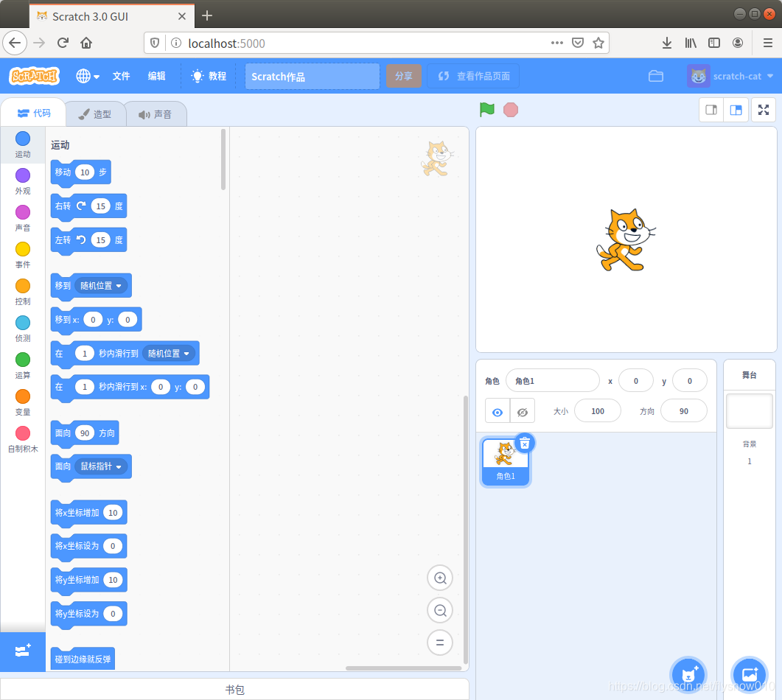Click the block palette vertical scrollbar
Viewport: 782px width, 700px height.
coord(223,160)
